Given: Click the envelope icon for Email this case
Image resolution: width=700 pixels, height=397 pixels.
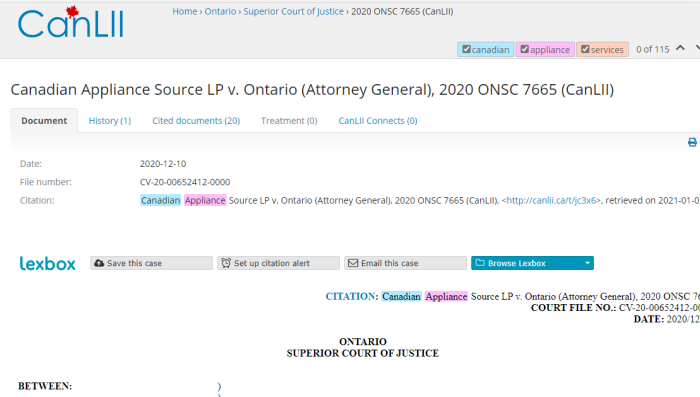Looking at the screenshot, I should [353, 263].
